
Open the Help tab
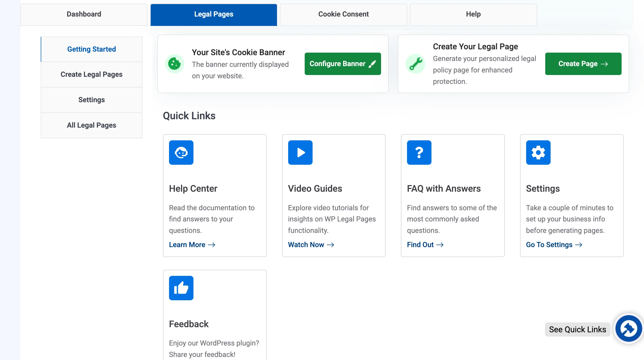pos(473,14)
